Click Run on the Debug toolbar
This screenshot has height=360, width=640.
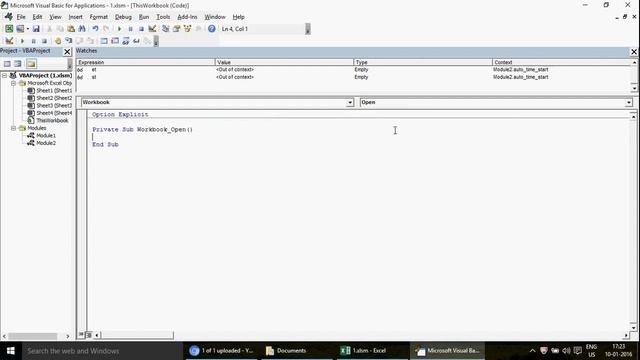click(x=22, y=41)
